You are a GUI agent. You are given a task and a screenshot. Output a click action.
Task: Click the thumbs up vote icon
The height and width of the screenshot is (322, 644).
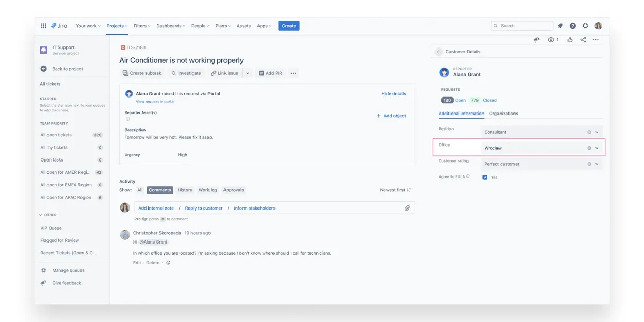pyautogui.click(x=570, y=40)
